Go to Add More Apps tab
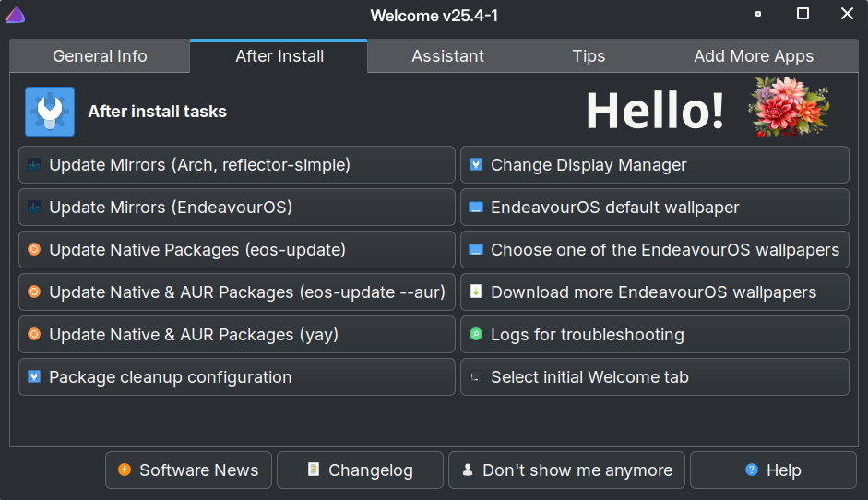868x500 pixels. coord(754,56)
